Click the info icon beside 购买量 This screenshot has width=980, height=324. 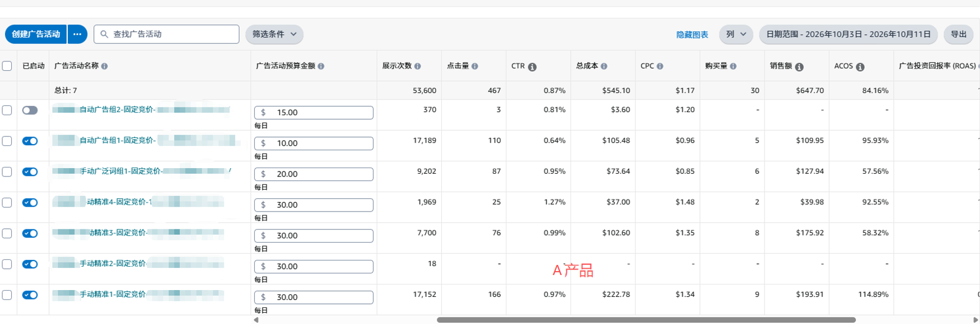(x=733, y=66)
